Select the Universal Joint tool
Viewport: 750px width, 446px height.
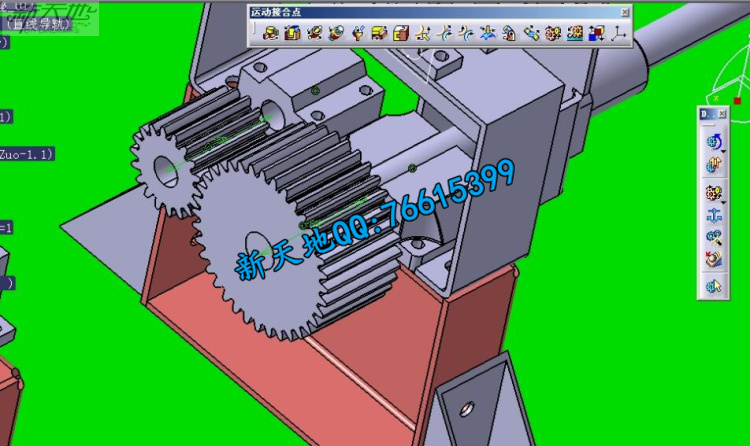[509, 34]
